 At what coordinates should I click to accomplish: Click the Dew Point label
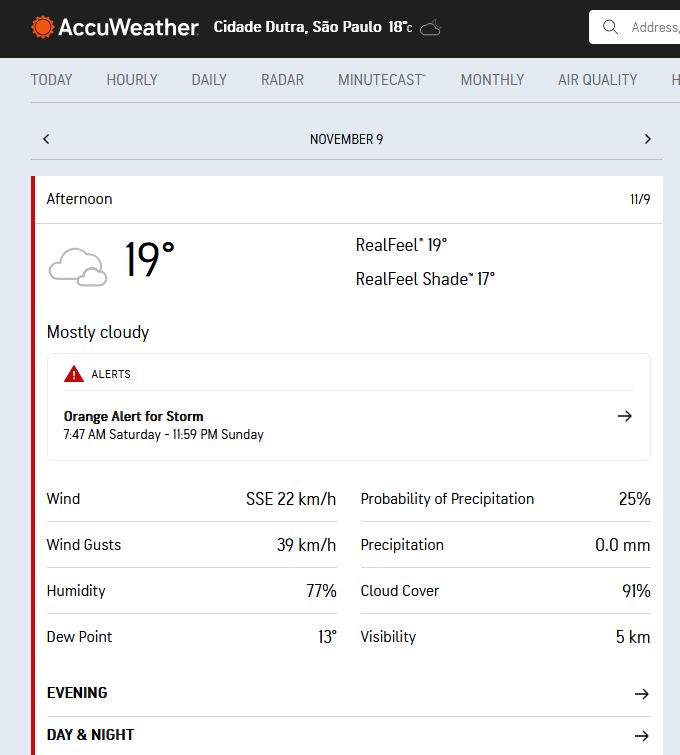(79, 637)
